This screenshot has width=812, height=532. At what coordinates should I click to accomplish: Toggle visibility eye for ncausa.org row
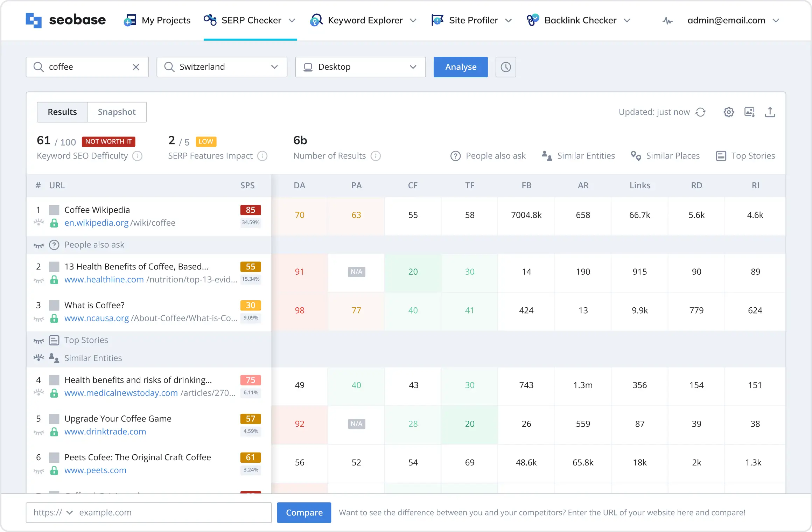click(38, 319)
